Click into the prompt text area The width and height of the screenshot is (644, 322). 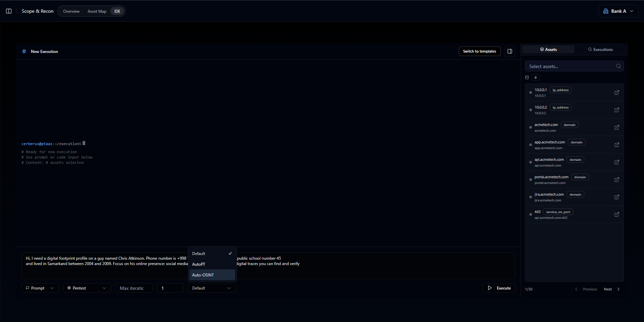tap(268, 266)
